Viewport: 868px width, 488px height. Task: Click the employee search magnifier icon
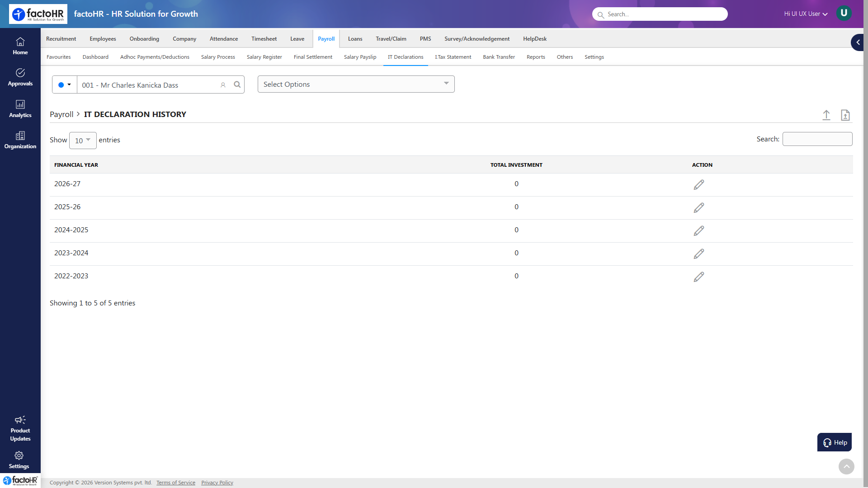pos(237,84)
